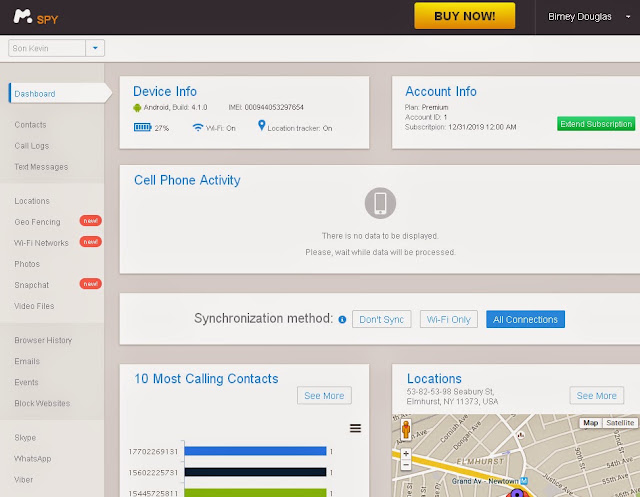Image resolution: width=640 pixels, height=497 pixels.
Task: Open Locations in the sidebar
Action: pyautogui.click(x=32, y=201)
